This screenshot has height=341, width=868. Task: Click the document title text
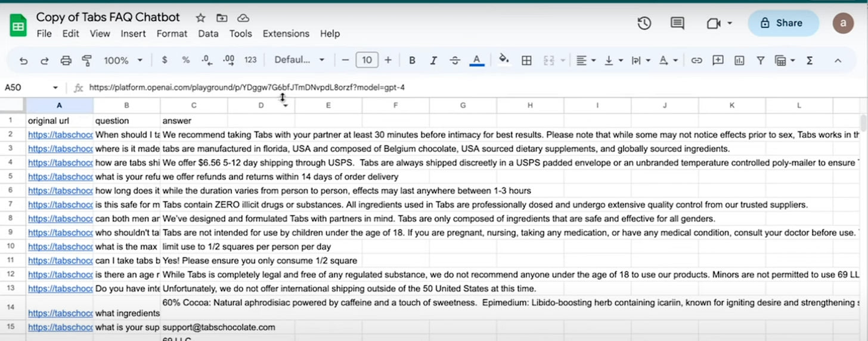point(108,17)
